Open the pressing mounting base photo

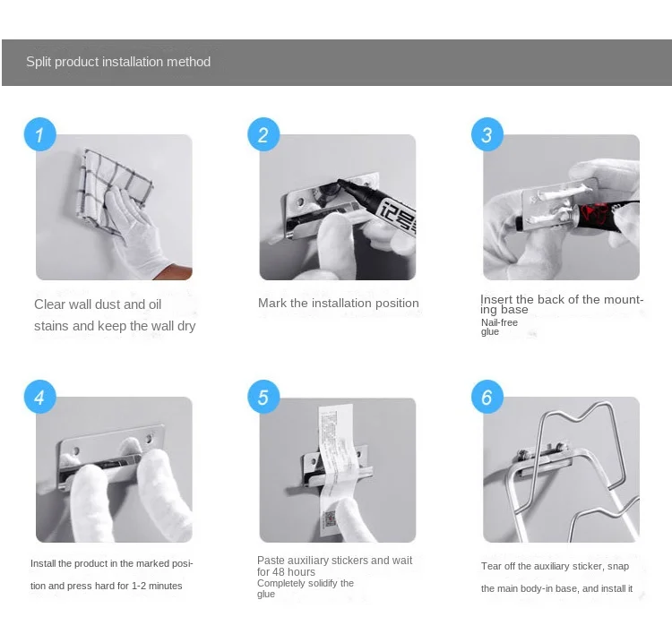click(114, 469)
